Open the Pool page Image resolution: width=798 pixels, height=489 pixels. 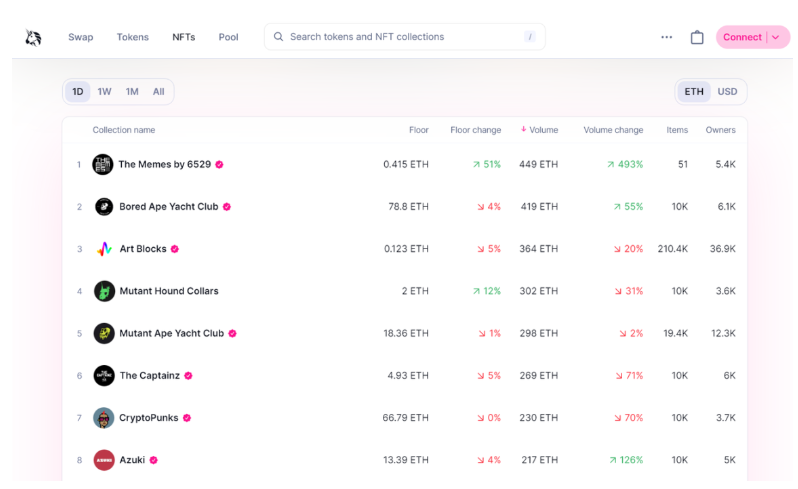tap(229, 37)
